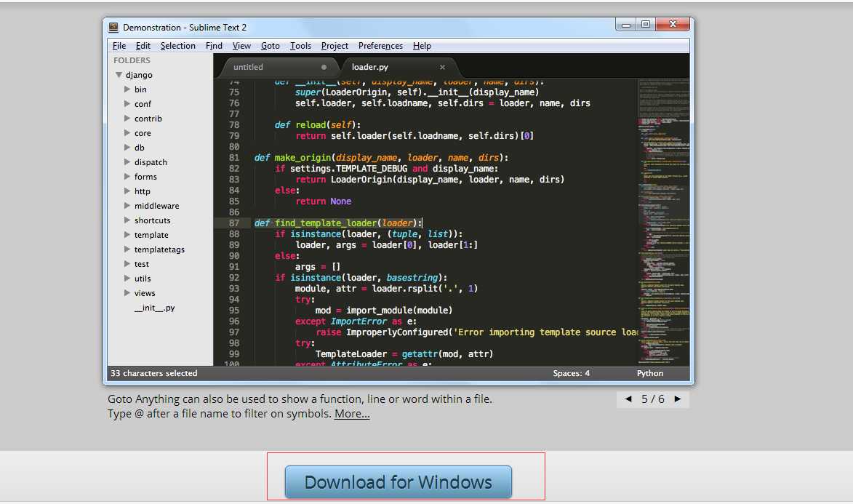This screenshot has height=504, width=853.
Task: Open __init__.py in the sidebar
Action: point(154,308)
